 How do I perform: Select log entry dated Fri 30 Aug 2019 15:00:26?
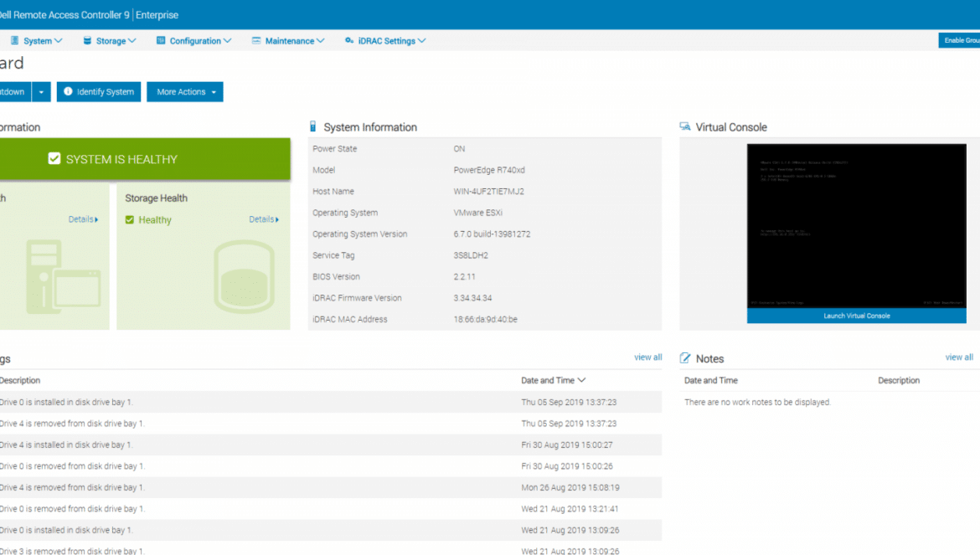click(x=331, y=465)
